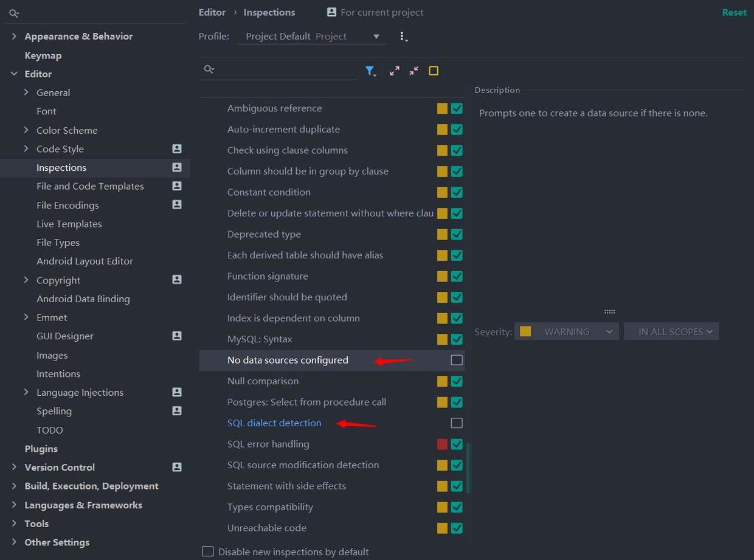Click the Collapse All arrows icon
This screenshot has height=560, width=754.
pyautogui.click(x=414, y=71)
